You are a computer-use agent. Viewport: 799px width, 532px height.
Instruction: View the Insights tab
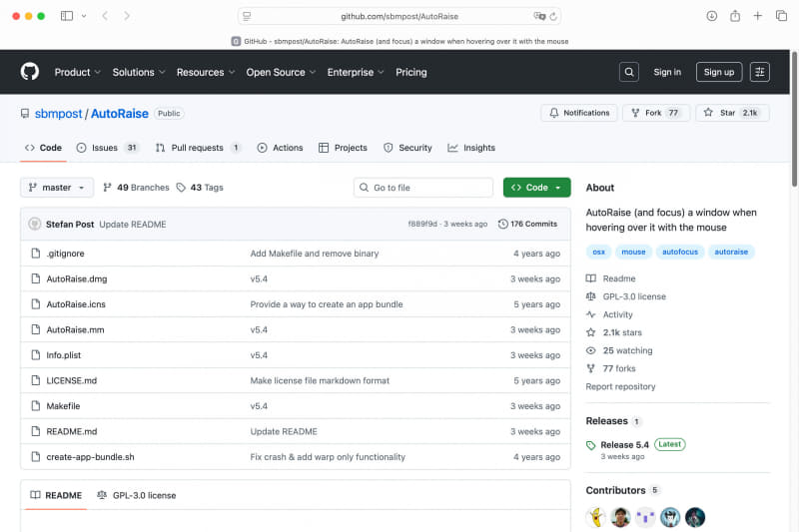pyautogui.click(x=471, y=148)
